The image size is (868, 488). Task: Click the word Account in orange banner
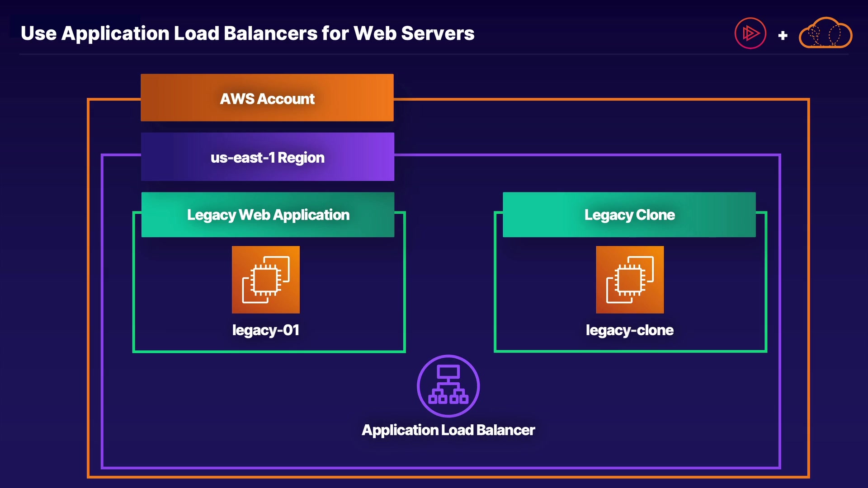pyautogui.click(x=286, y=99)
